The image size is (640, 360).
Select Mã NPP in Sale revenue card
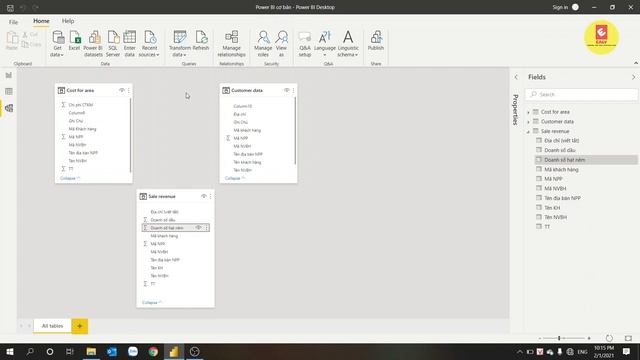tap(158, 244)
